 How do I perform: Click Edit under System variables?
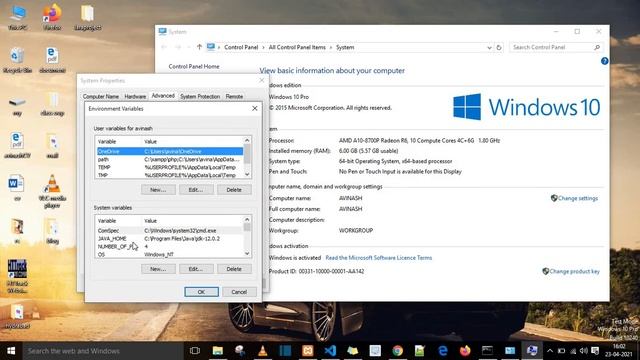tap(196, 269)
